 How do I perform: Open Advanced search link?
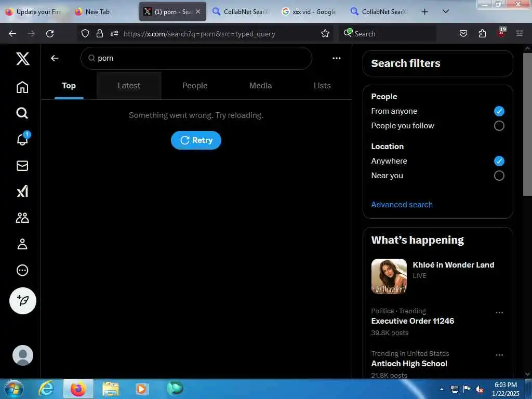click(x=402, y=205)
